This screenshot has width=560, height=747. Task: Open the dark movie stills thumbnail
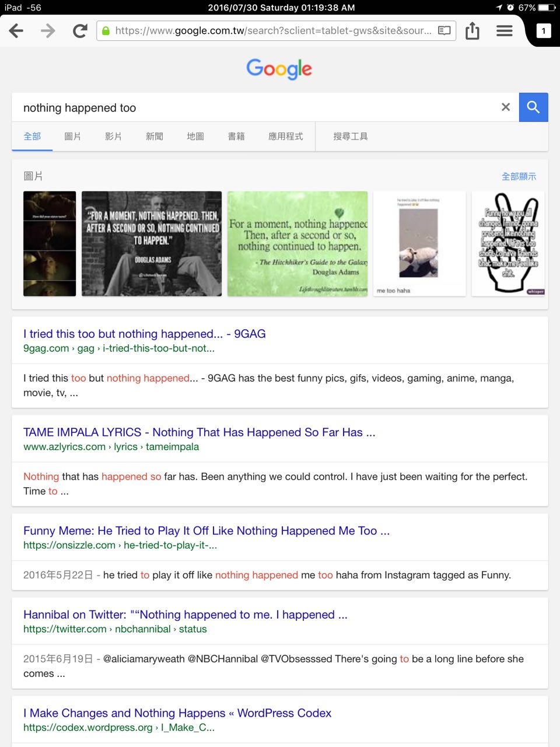[50, 244]
